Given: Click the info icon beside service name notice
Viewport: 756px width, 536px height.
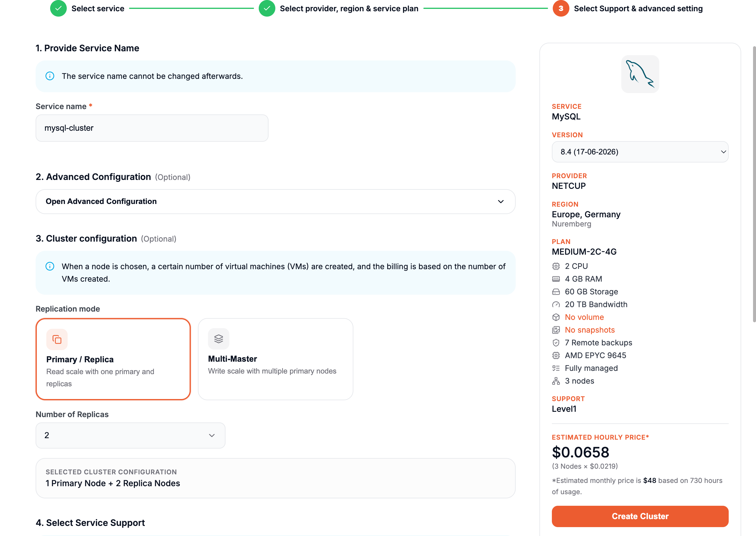Looking at the screenshot, I should pos(50,76).
